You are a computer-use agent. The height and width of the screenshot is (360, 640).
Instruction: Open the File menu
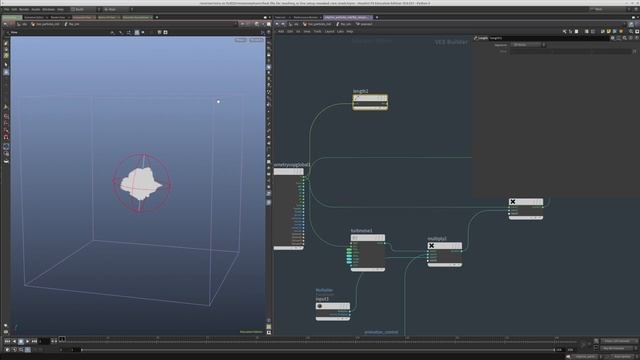click(6, 9)
